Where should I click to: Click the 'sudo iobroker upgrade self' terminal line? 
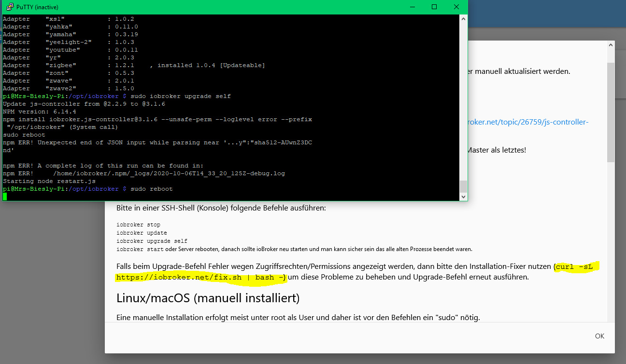(117, 96)
